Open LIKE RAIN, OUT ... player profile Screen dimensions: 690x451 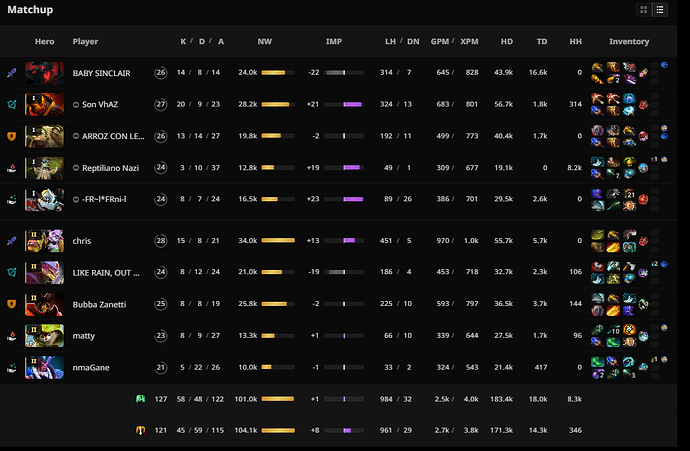point(106,273)
